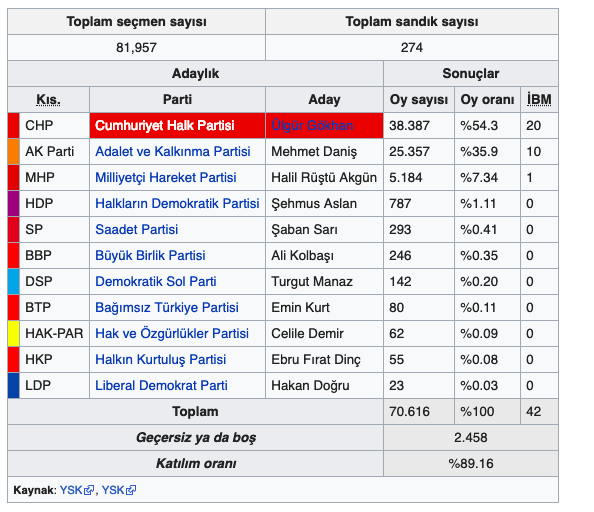594x512 pixels.
Task: Click the Parti column header
Action: (177, 100)
